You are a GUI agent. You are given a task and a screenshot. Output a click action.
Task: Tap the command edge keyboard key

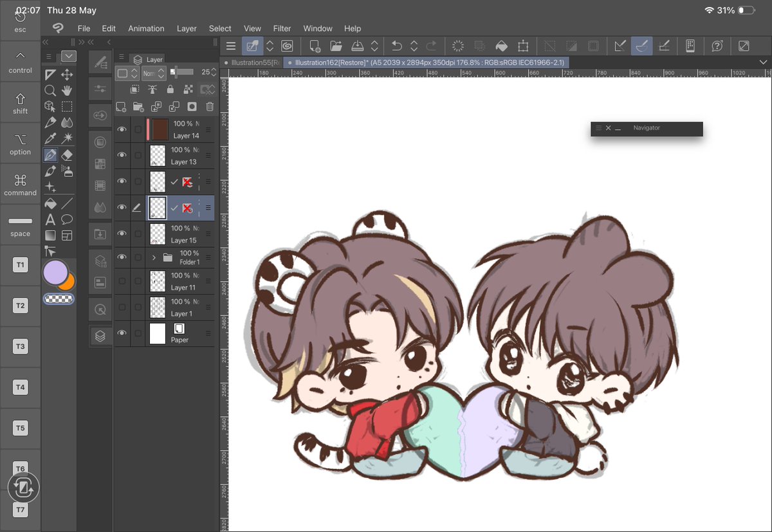pyautogui.click(x=21, y=185)
